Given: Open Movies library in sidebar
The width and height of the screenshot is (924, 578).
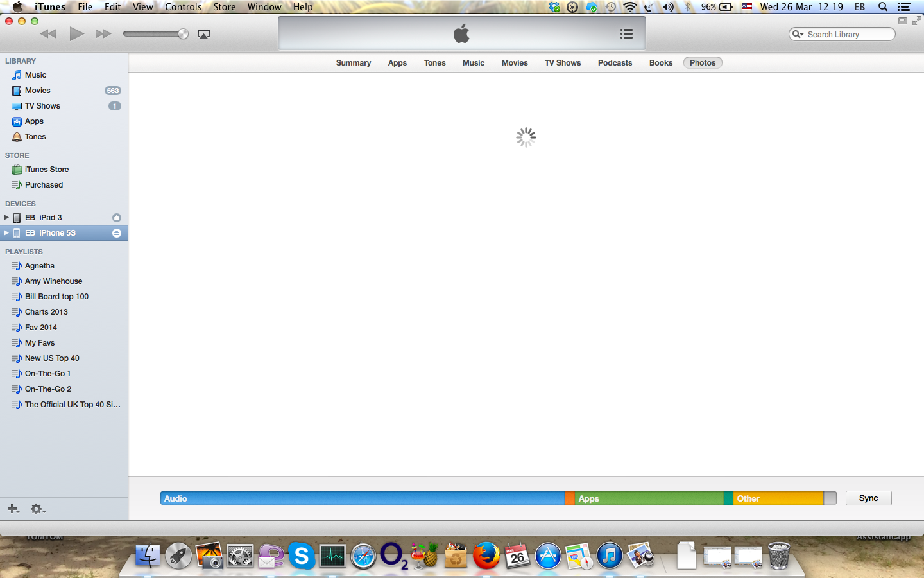Looking at the screenshot, I should (x=64, y=91).
